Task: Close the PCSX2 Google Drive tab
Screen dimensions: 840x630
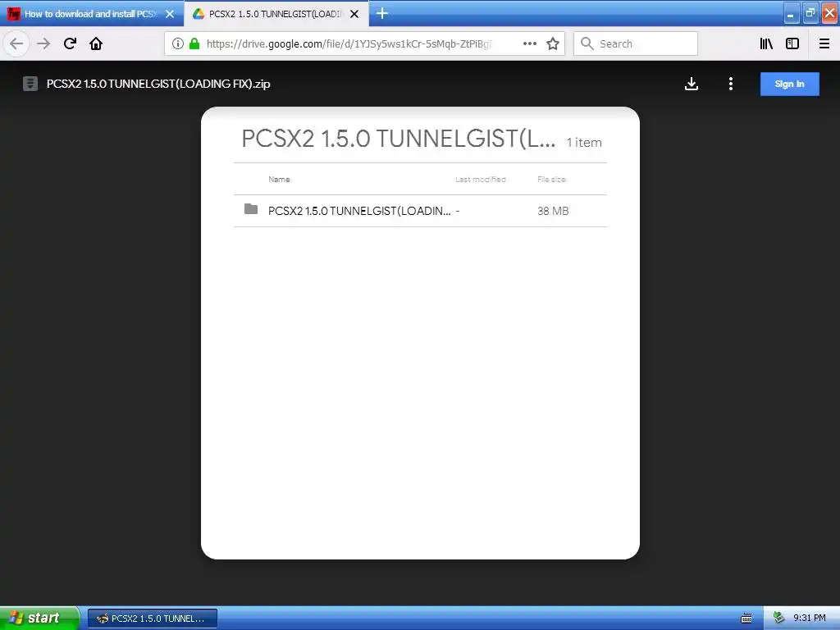Action: [354, 14]
